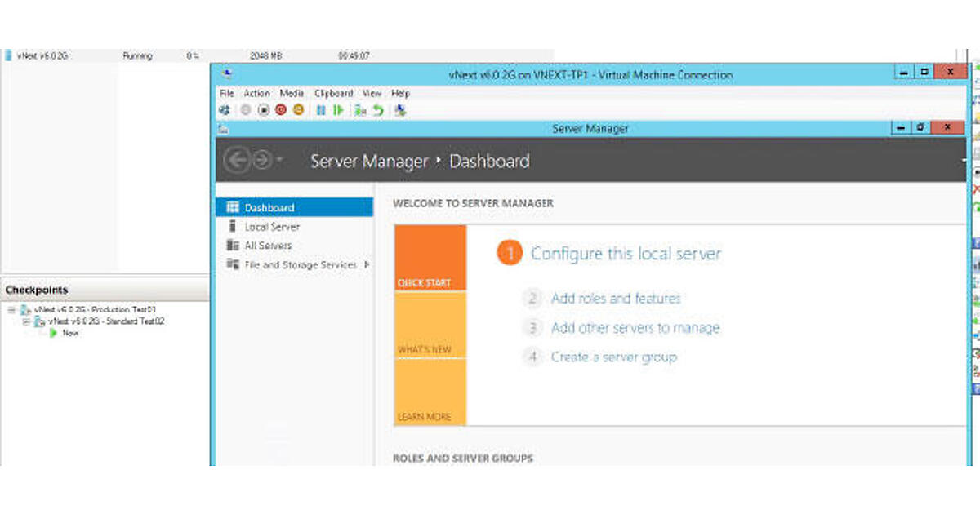The image size is (980, 514).
Task: Click the 2048 MB memory cell
Action: pos(266,56)
